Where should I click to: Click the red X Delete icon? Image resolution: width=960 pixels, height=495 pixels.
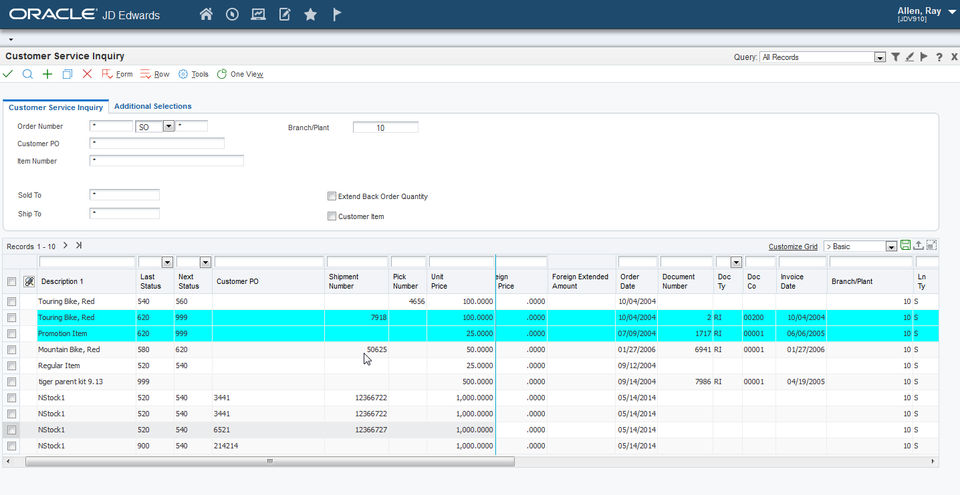point(87,74)
